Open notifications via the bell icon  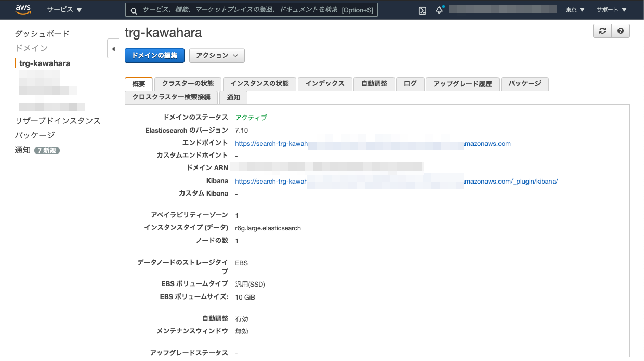[438, 9]
